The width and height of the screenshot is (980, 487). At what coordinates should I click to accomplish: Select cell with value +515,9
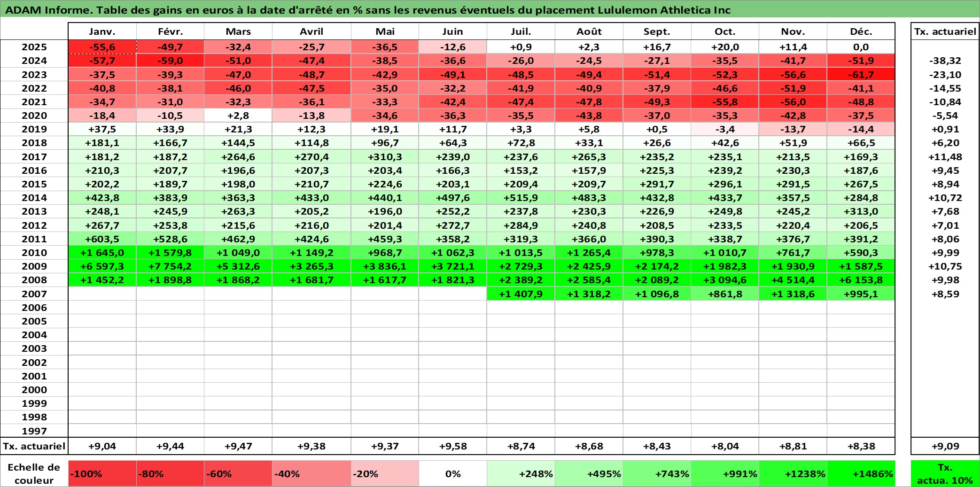click(521, 198)
